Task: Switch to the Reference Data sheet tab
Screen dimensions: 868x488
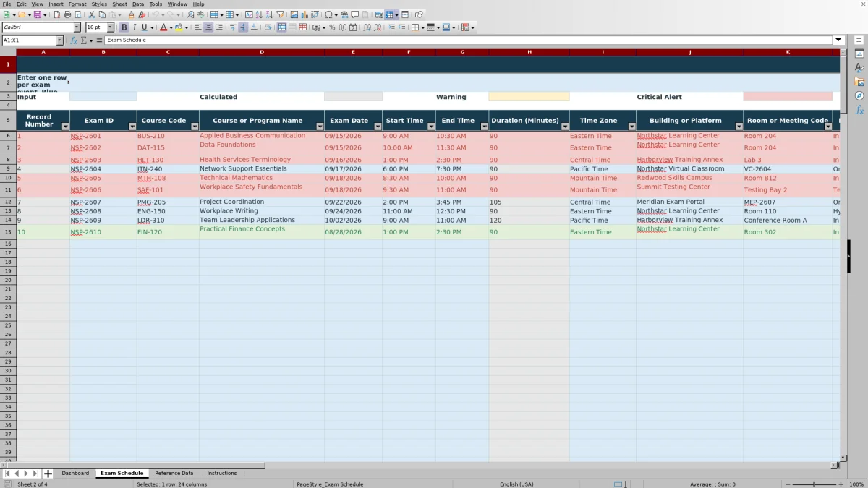Action: point(174,474)
